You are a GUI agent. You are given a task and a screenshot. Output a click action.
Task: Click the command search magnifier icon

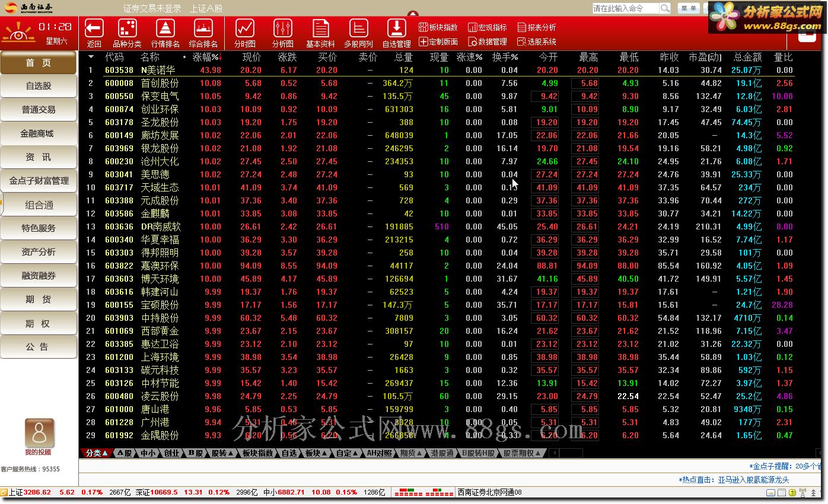coord(665,8)
